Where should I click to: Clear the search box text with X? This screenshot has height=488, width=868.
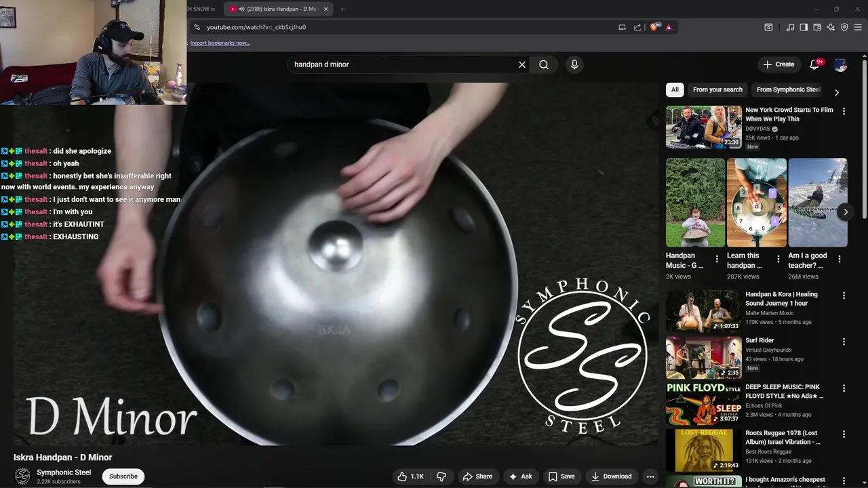coord(522,64)
